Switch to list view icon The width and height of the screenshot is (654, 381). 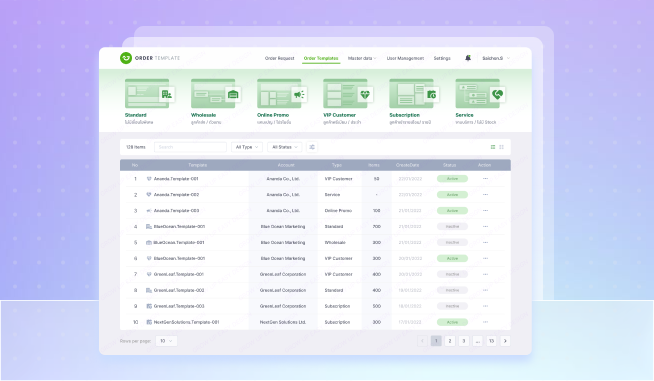pos(493,147)
